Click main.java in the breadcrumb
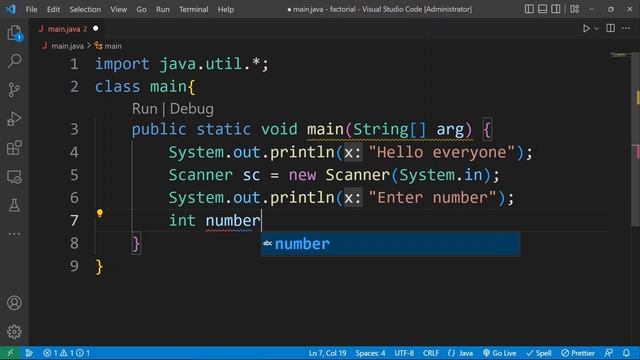The width and height of the screenshot is (640, 360). tap(67, 46)
